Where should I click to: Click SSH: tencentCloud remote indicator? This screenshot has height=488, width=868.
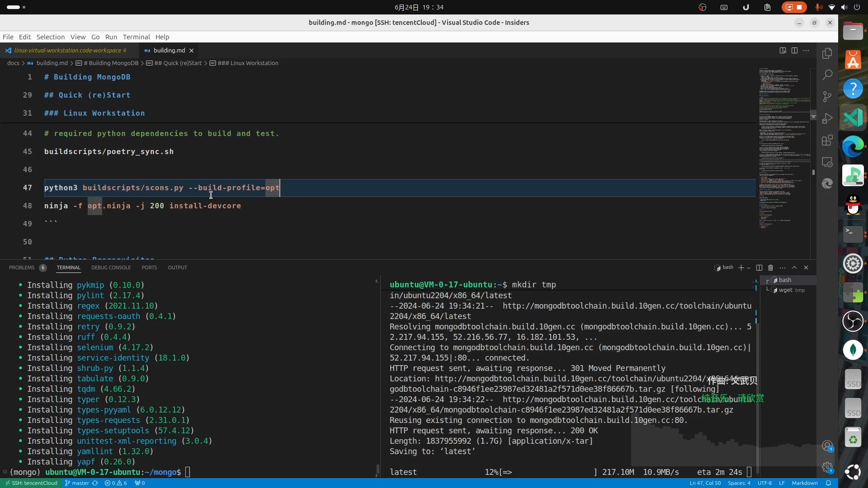tap(31, 483)
